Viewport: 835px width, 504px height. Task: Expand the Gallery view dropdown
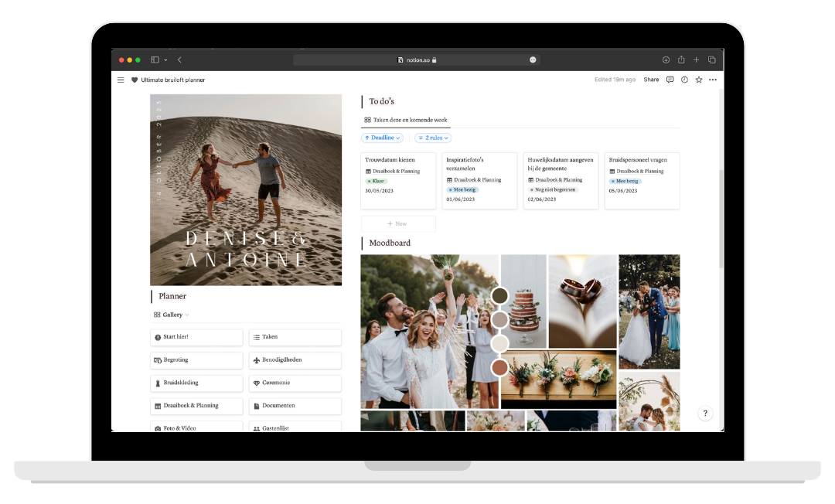point(172,315)
